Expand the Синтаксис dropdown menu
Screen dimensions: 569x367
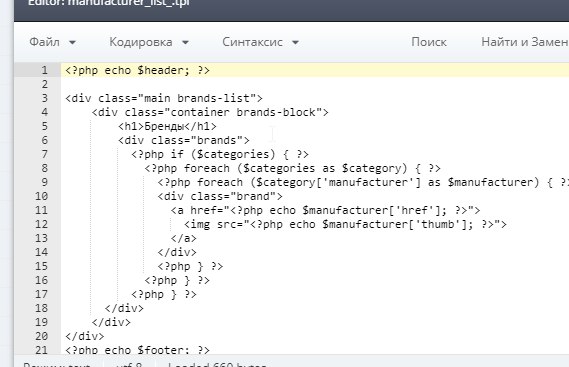(261, 42)
